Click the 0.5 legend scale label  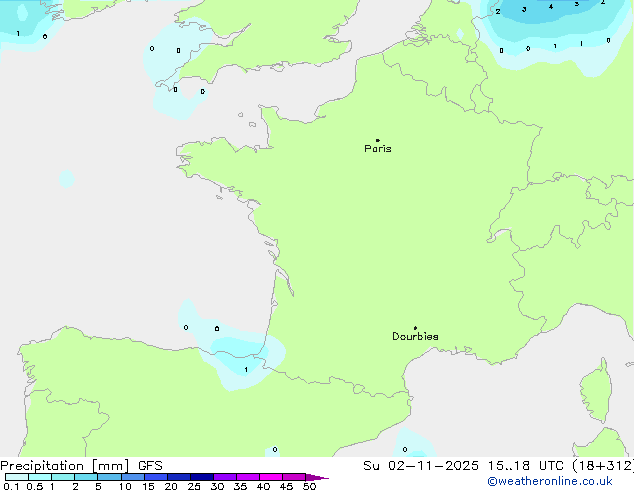[x=35, y=486]
